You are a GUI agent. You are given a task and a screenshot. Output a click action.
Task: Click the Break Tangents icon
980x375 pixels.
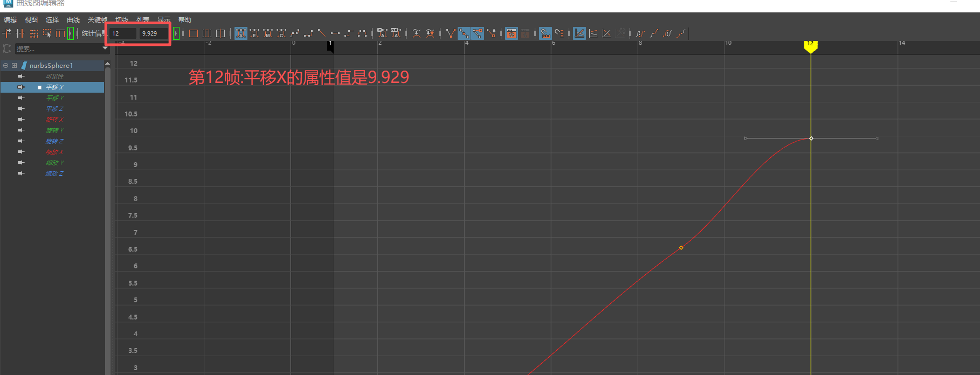(451, 33)
